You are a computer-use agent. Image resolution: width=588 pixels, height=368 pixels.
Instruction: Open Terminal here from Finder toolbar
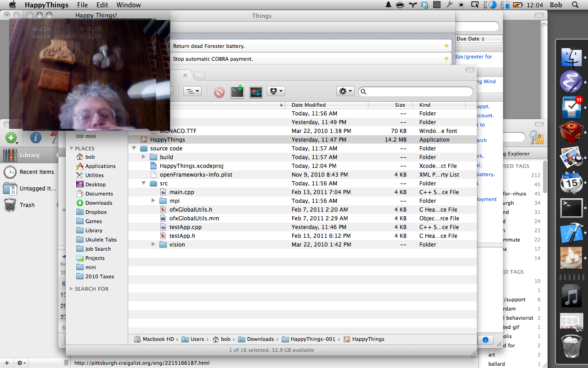tap(237, 92)
